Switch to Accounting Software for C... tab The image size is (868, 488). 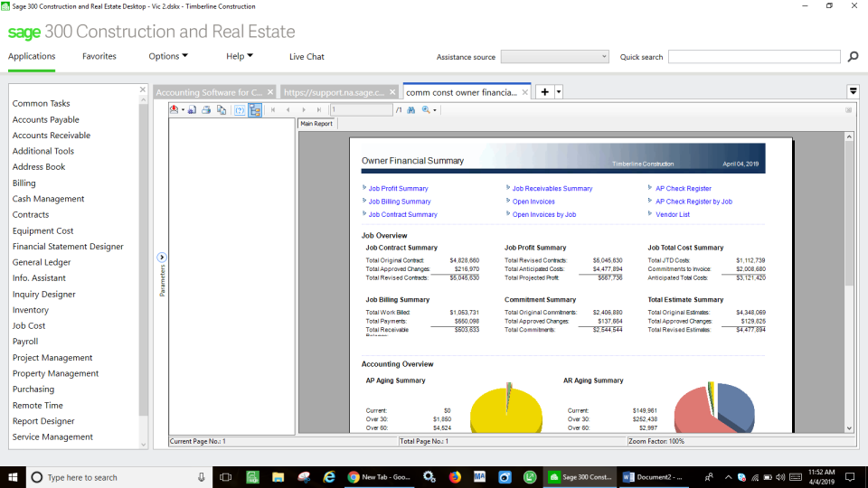(209, 92)
